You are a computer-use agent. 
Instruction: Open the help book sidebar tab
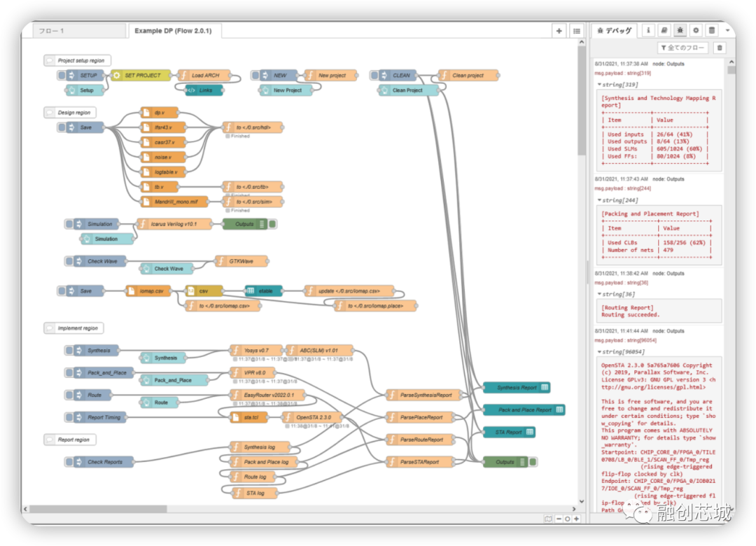tap(664, 30)
